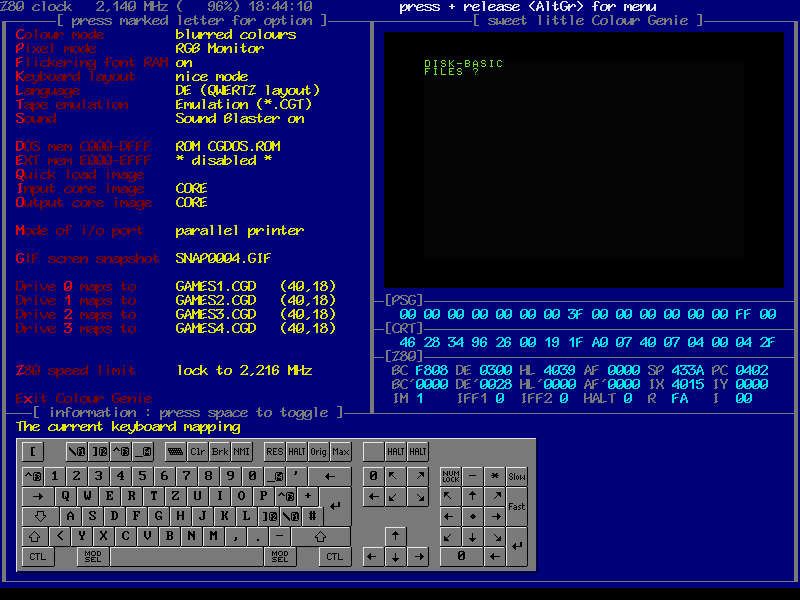Screen dimensions: 800x600
Task: Click the Z80 speed limit option
Action: (x=79, y=371)
